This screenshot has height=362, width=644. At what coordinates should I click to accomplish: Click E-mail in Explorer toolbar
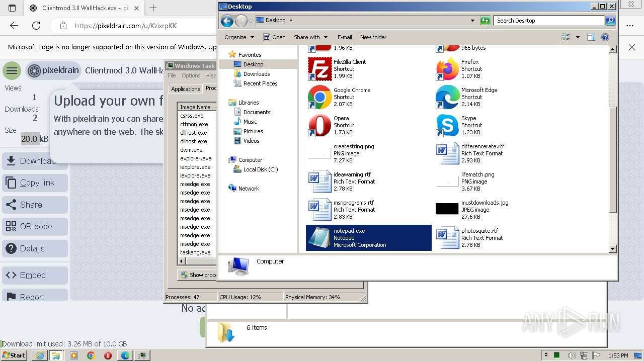[345, 37]
